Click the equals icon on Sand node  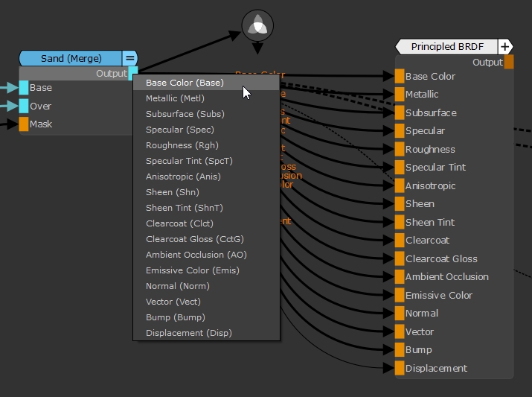pyautogui.click(x=129, y=58)
